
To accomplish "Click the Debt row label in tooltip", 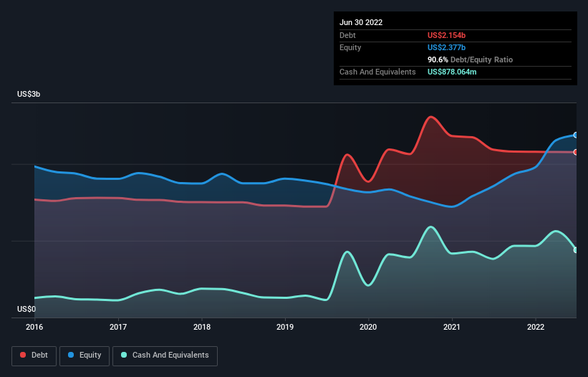I will tap(347, 35).
